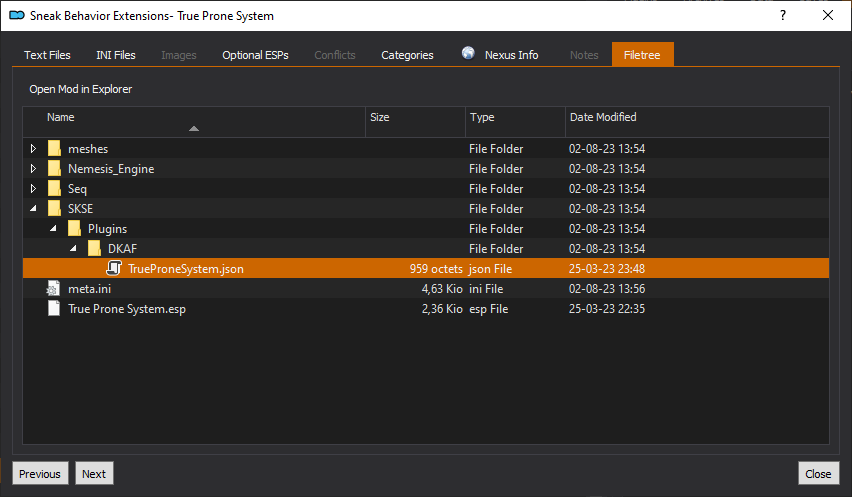This screenshot has height=497, width=852.
Task: Click Open Mod in Explorer
Action: [80, 89]
